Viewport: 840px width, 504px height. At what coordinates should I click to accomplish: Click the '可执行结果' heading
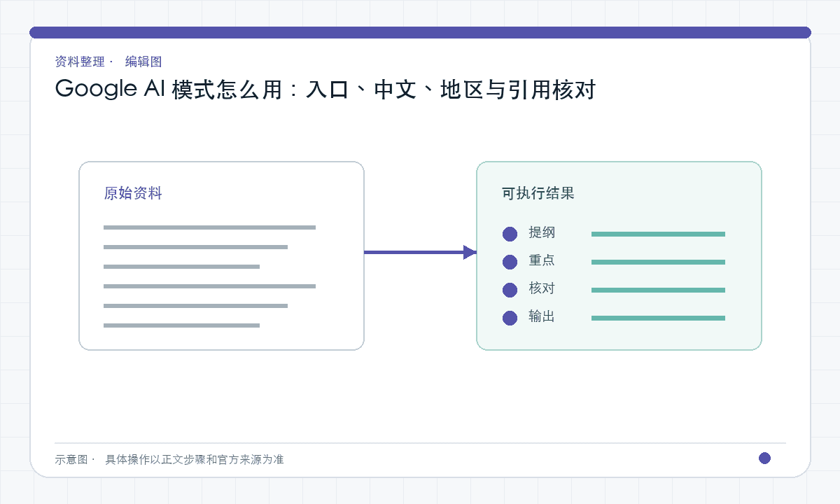pyautogui.click(x=538, y=193)
